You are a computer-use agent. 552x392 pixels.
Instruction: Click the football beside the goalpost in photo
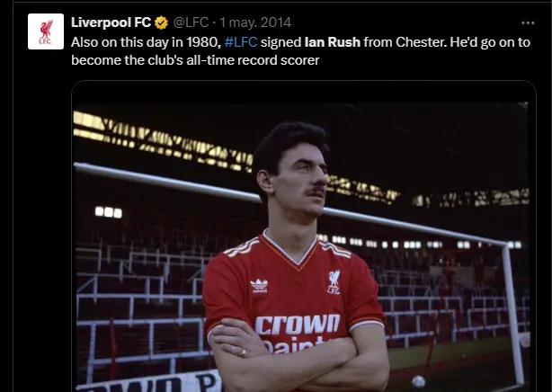click(x=419, y=382)
